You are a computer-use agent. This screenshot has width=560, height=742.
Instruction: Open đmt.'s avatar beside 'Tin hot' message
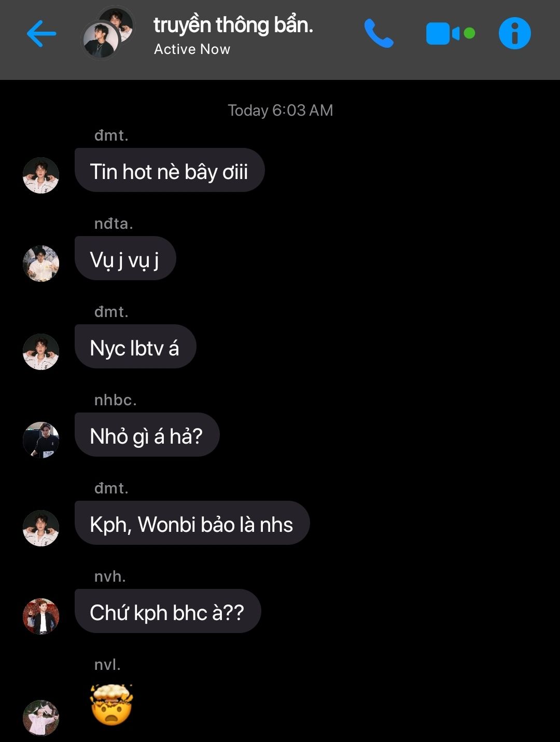[41, 175]
